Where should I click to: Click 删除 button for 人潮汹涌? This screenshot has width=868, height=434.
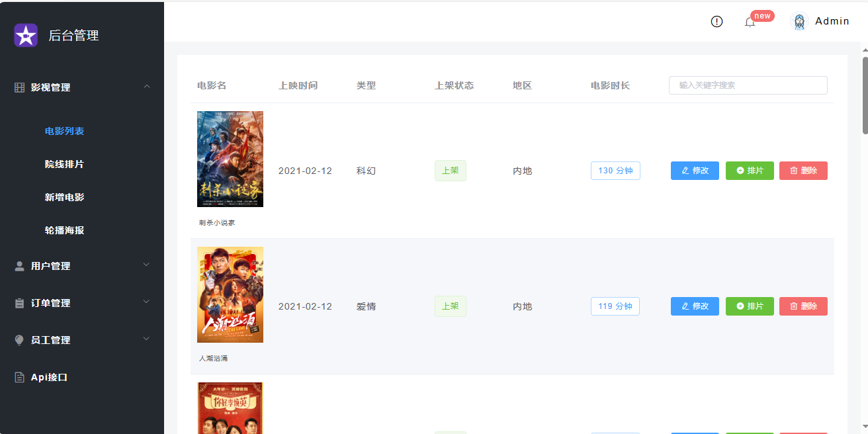[803, 306]
